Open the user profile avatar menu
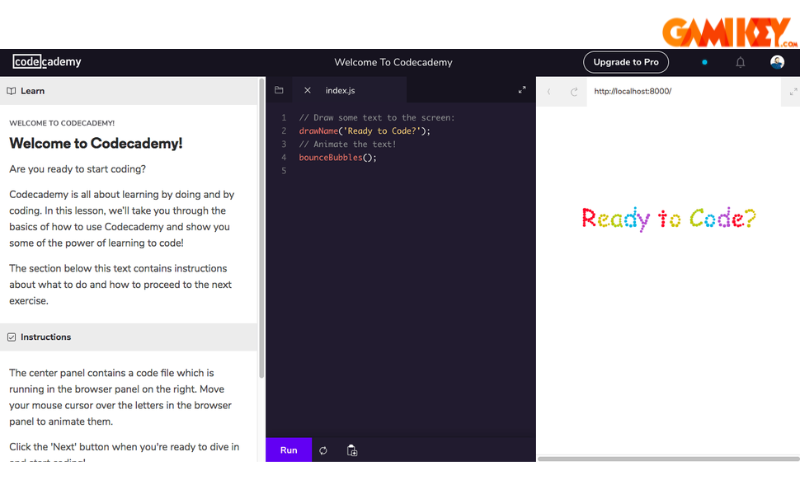Viewport: 800px width, 500px height. coord(777,62)
